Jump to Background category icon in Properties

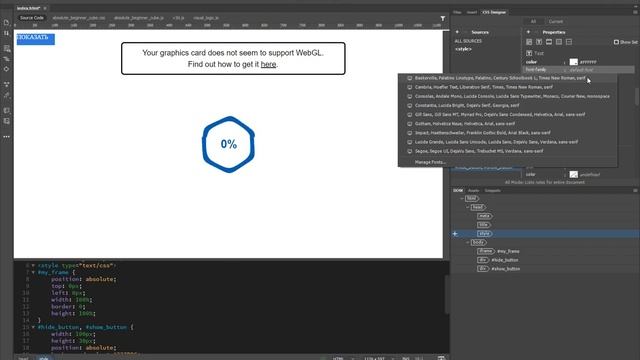pos(559,42)
